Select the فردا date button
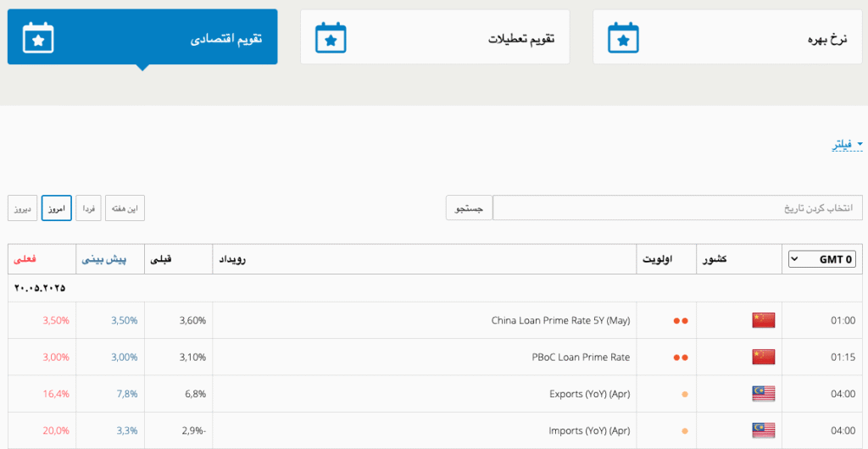Screen dimensions: 868x449 [x=88, y=208]
